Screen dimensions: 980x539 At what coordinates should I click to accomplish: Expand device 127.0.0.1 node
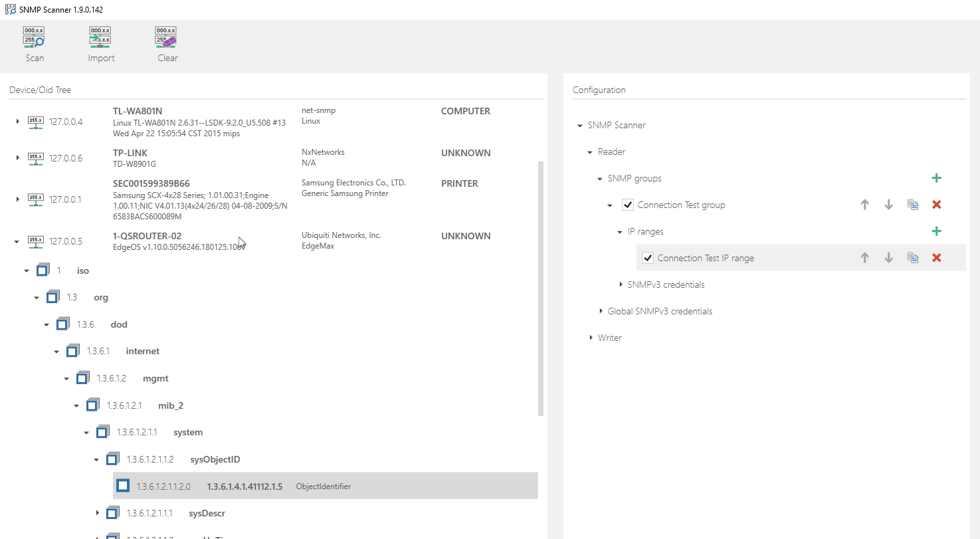pos(17,199)
